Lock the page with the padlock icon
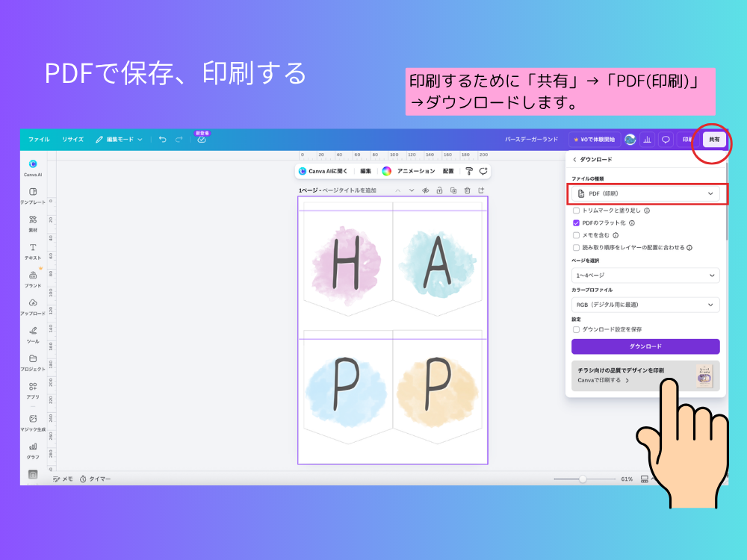 (439, 190)
